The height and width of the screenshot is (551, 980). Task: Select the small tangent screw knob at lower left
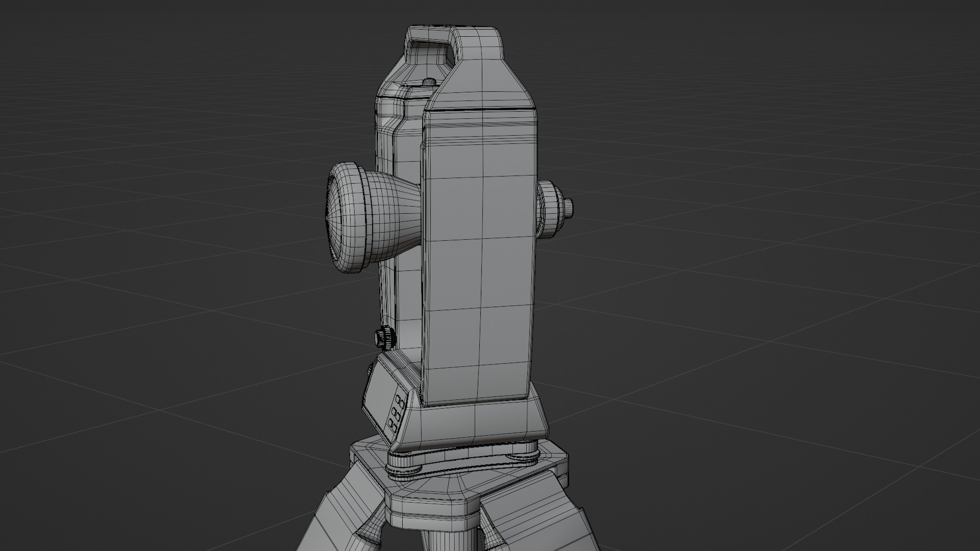[x=385, y=338]
